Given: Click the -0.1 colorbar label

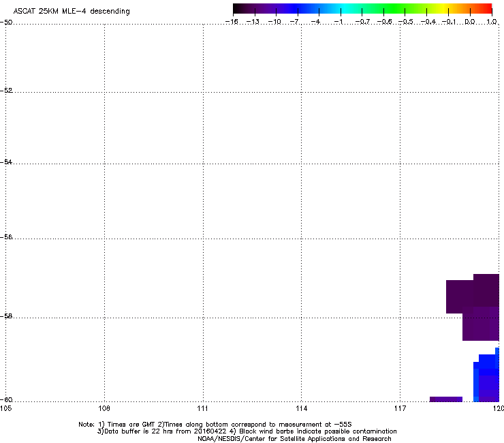Looking at the screenshot, I should pyautogui.click(x=449, y=22).
